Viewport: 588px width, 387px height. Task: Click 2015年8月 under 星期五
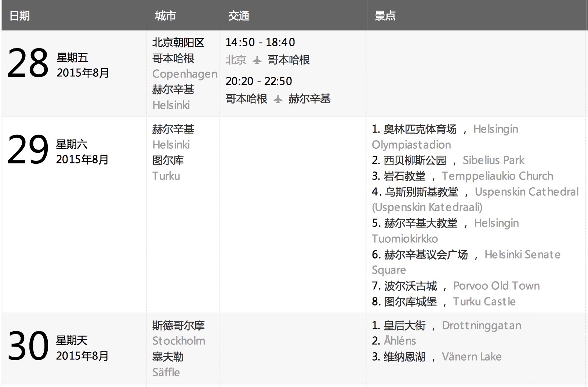click(x=83, y=73)
